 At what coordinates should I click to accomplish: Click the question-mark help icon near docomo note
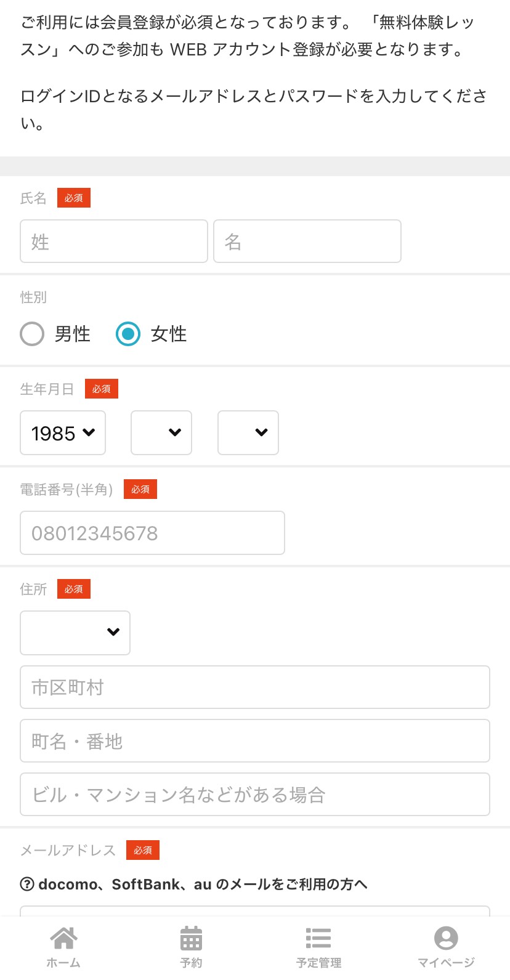28,883
